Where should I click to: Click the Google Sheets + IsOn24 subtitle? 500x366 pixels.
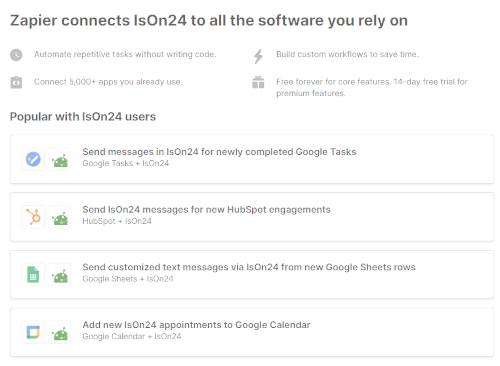(x=128, y=279)
